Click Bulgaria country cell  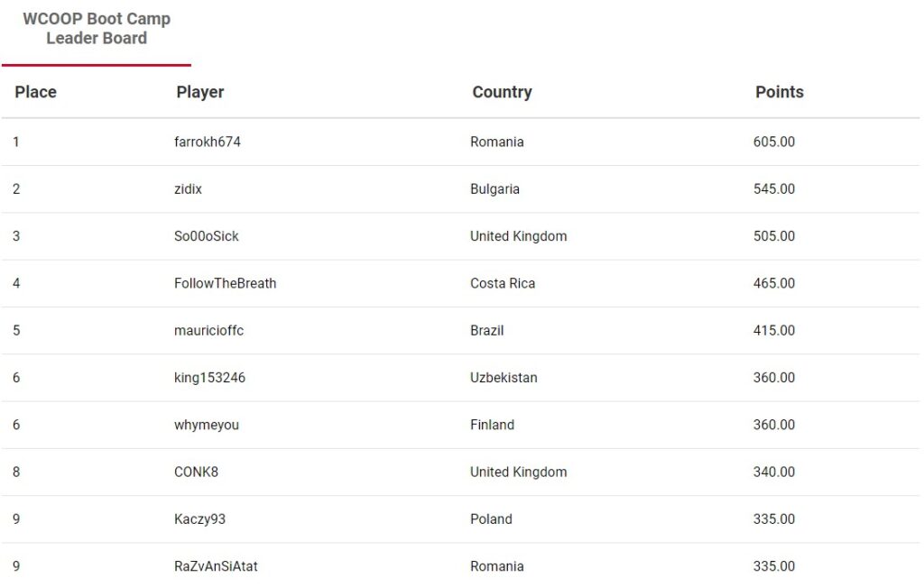pyautogui.click(x=495, y=189)
